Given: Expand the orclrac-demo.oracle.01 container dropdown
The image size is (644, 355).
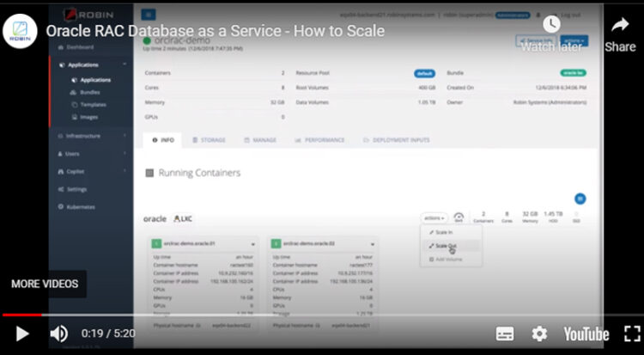Looking at the screenshot, I should pos(253,244).
